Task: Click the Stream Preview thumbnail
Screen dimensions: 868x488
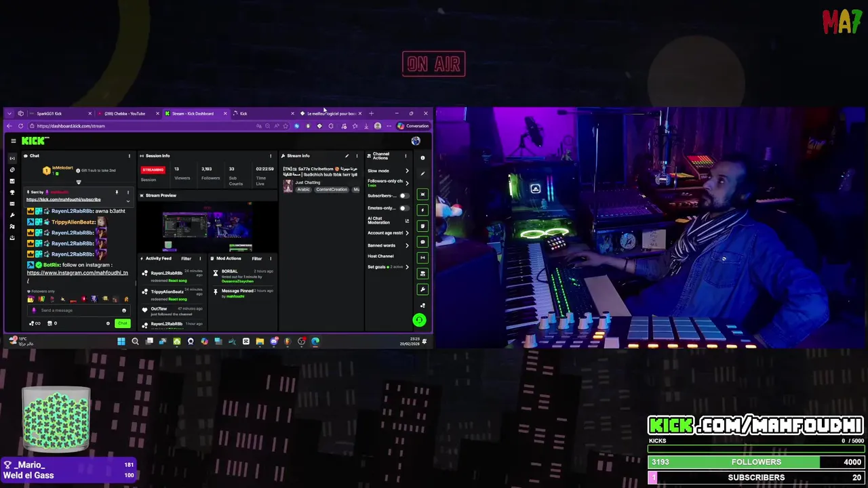Action: click(x=208, y=227)
